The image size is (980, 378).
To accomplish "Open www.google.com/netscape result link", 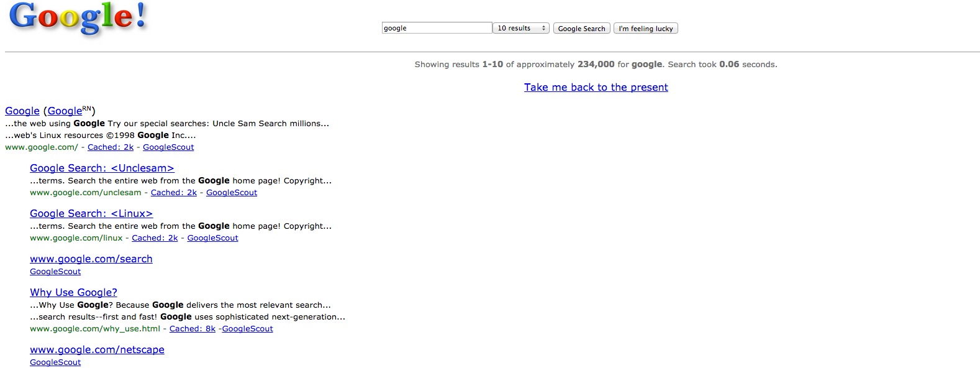I will (x=97, y=349).
